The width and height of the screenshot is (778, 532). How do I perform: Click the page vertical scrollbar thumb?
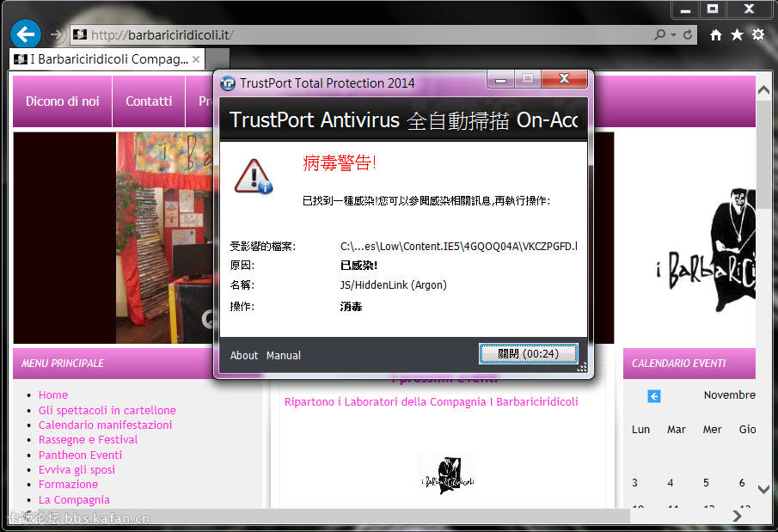[x=764, y=155]
